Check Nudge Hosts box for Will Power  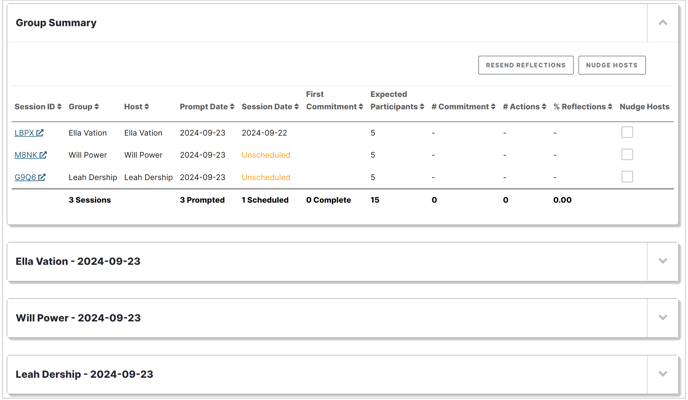[x=627, y=154]
